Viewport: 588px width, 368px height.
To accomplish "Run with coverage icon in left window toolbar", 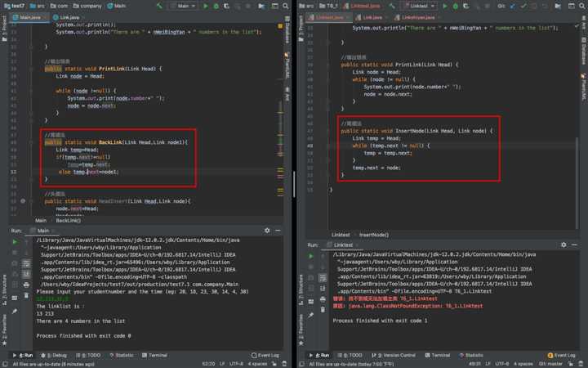I will click(x=226, y=6).
